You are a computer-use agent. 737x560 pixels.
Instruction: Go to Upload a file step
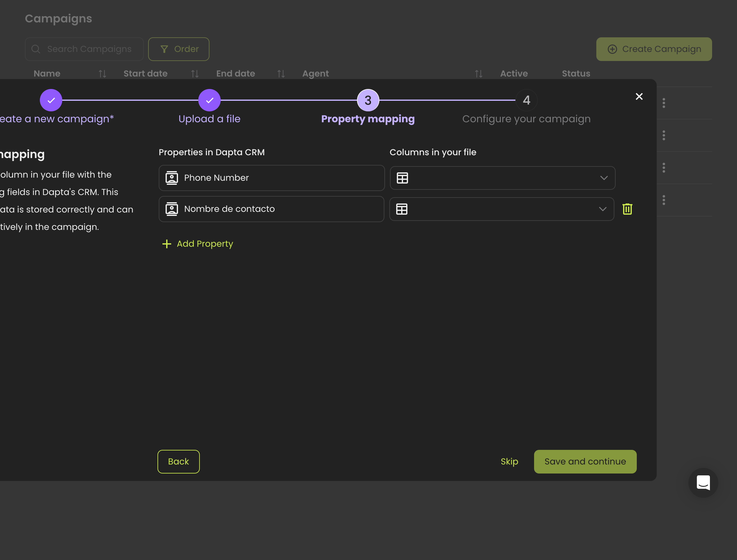tap(209, 100)
